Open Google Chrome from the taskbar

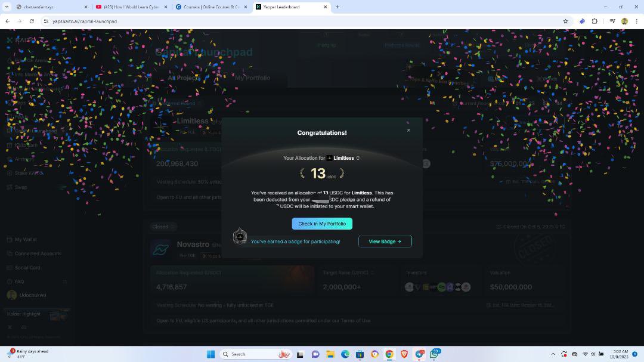point(389,354)
